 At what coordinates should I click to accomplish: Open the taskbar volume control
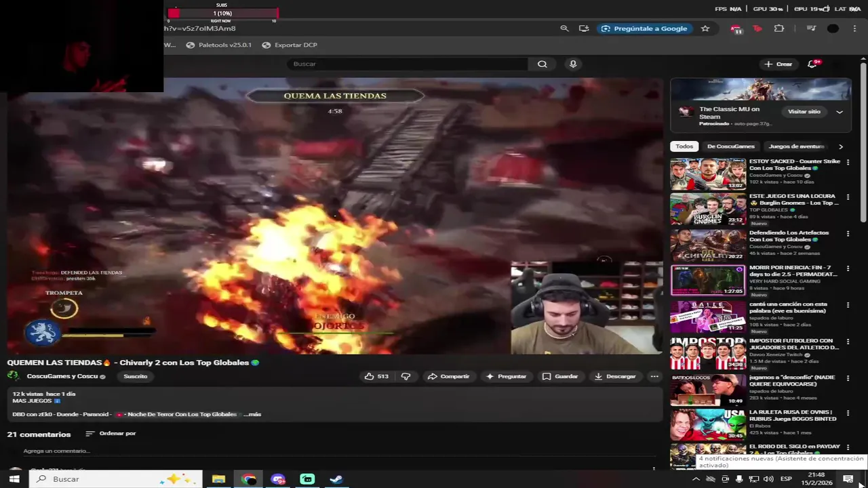(x=768, y=479)
